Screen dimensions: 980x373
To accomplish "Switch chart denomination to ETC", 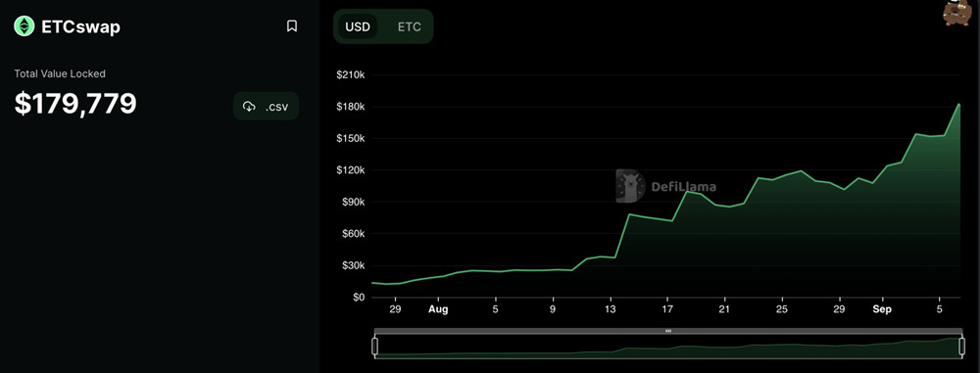I will [410, 26].
